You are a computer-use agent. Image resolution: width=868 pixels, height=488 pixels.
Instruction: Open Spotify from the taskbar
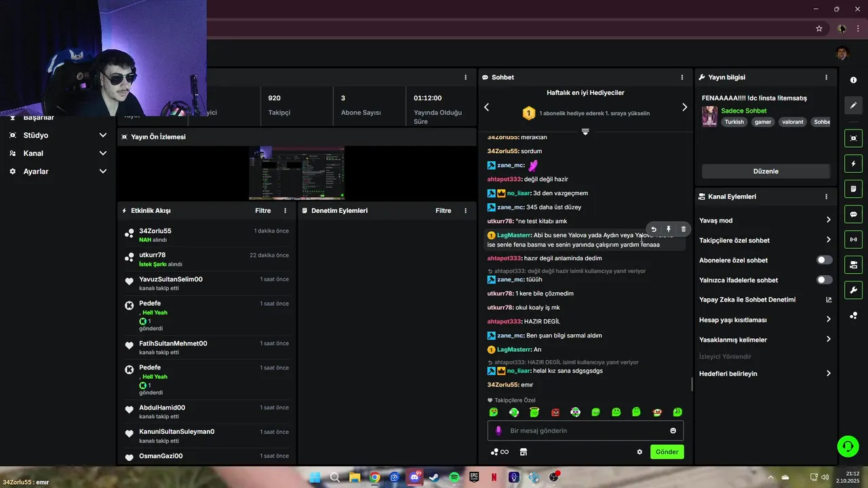(x=454, y=477)
